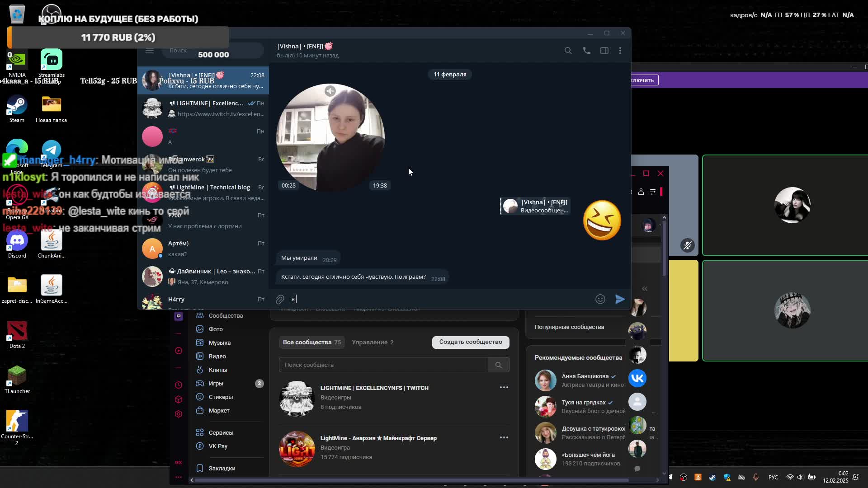Toggle Telegram right info side panel
This screenshot has width=868, height=488.
coord(604,51)
